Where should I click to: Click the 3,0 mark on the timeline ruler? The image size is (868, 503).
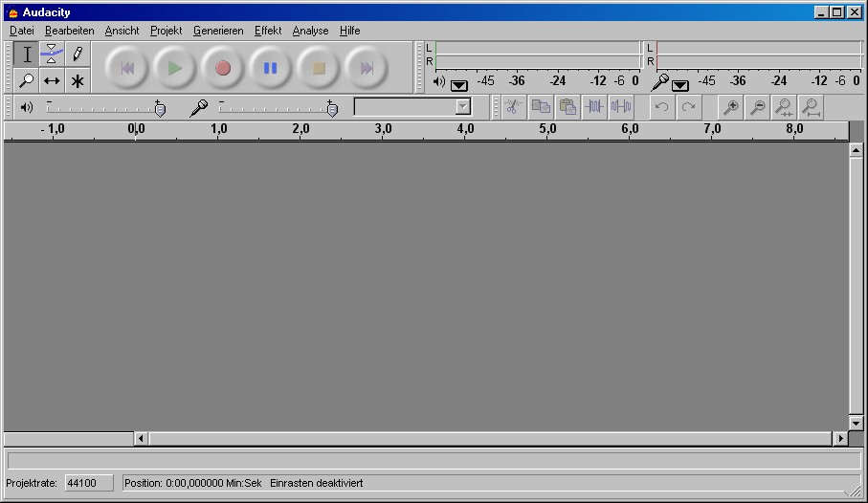tap(383, 129)
